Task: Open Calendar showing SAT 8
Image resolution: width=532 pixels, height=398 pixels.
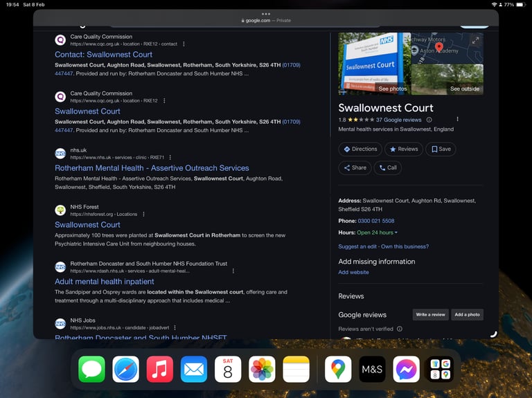Action: click(x=228, y=369)
